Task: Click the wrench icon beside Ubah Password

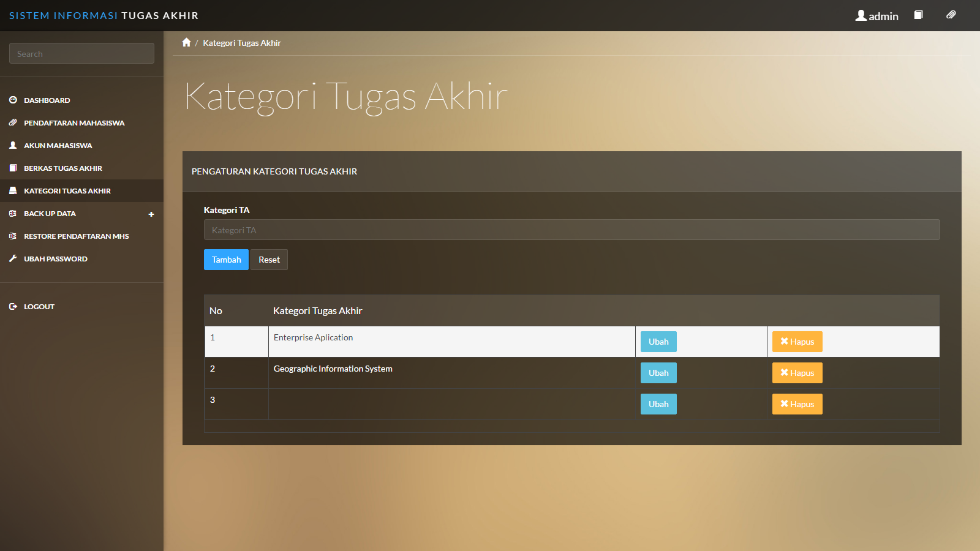Action: (13, 258)
